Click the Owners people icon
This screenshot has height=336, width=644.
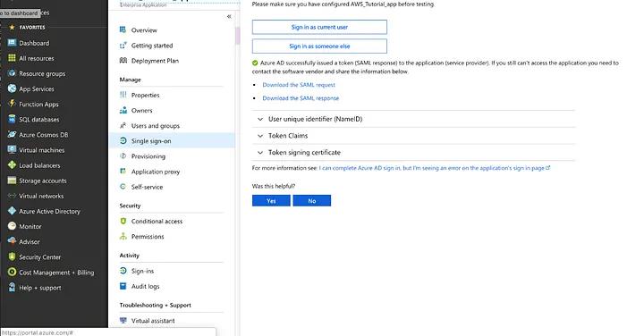123,110
